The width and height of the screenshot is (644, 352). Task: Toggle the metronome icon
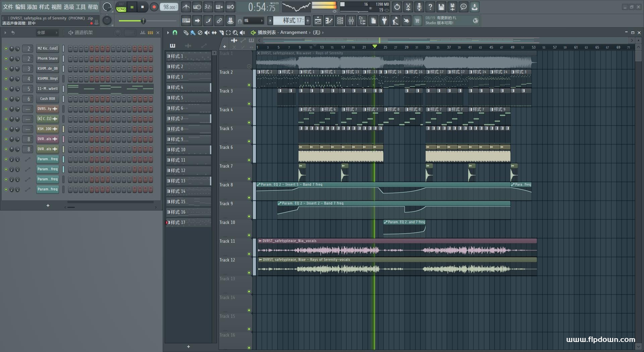186,7
